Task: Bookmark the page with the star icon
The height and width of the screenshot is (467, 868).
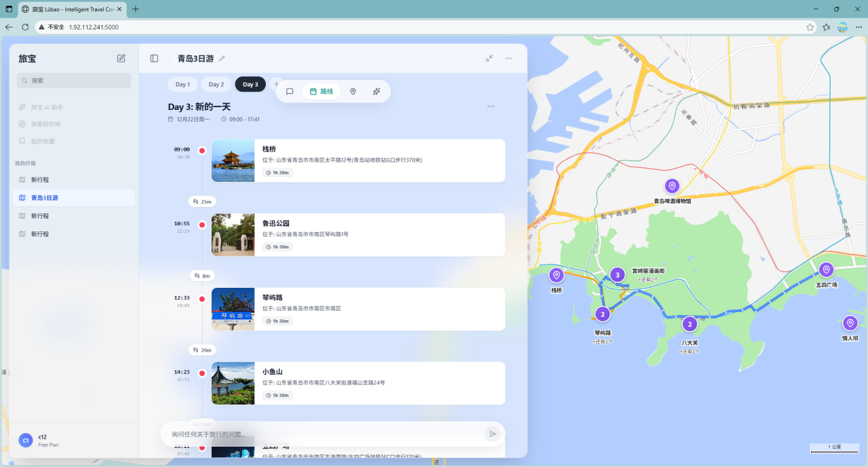Action: coord(810,27)
